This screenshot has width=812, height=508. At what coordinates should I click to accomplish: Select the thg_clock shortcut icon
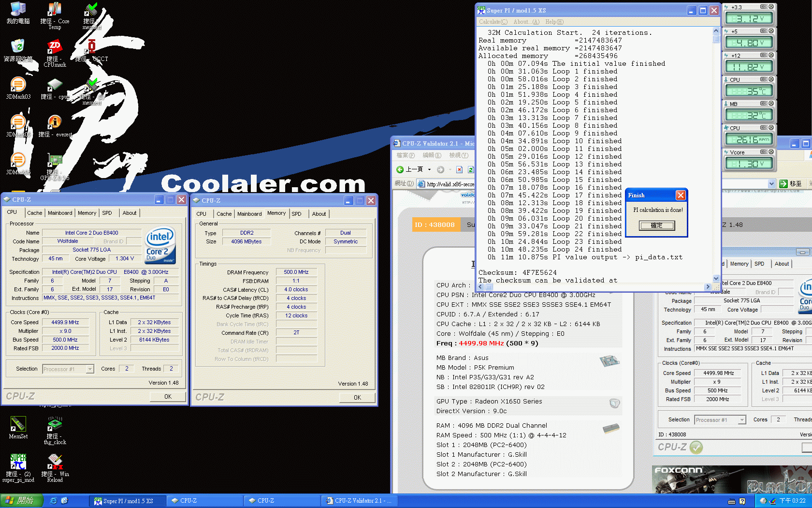(55, 431)
